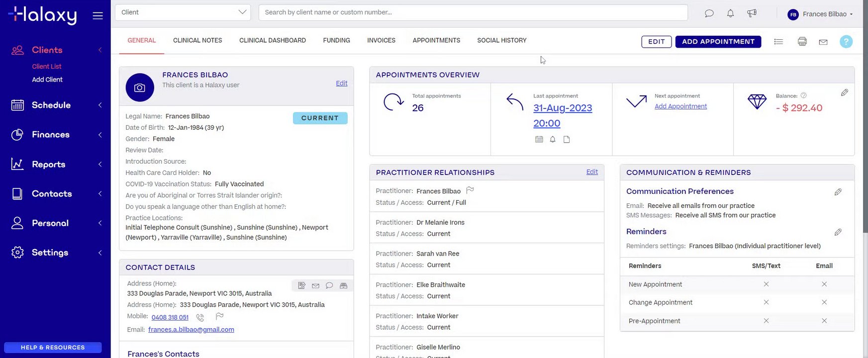
Task: Expand the Frances Bilbao user menu
Action: 820,14
